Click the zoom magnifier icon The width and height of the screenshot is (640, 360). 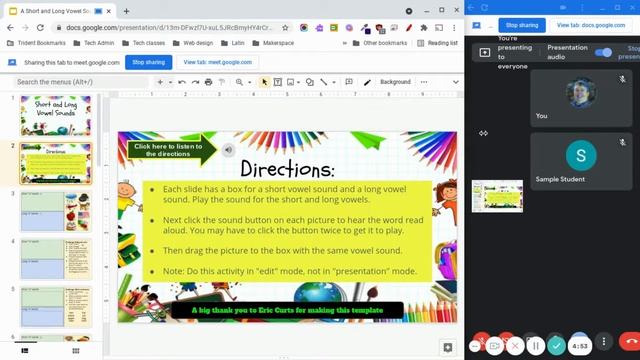coord(240,82)
